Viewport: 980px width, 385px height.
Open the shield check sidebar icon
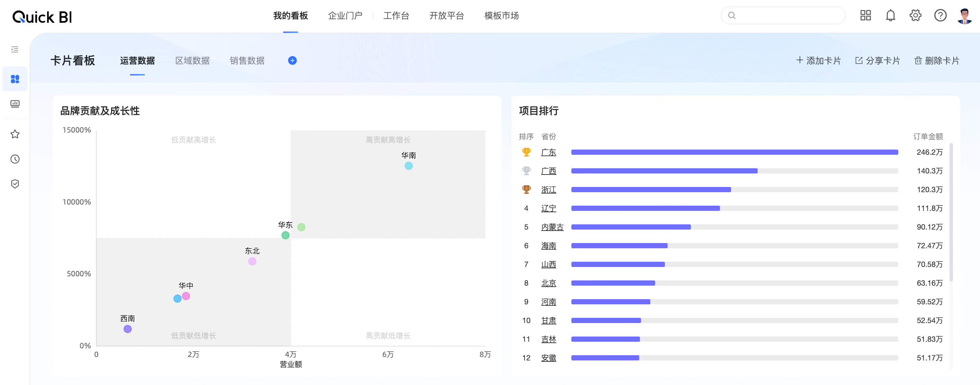coord(15,184)
